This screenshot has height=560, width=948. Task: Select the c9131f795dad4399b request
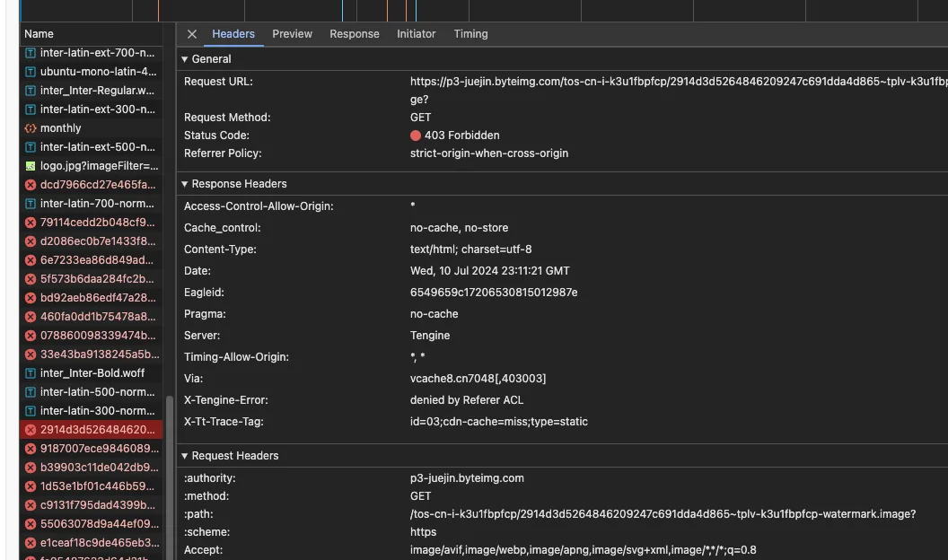(x=92, y=505)
